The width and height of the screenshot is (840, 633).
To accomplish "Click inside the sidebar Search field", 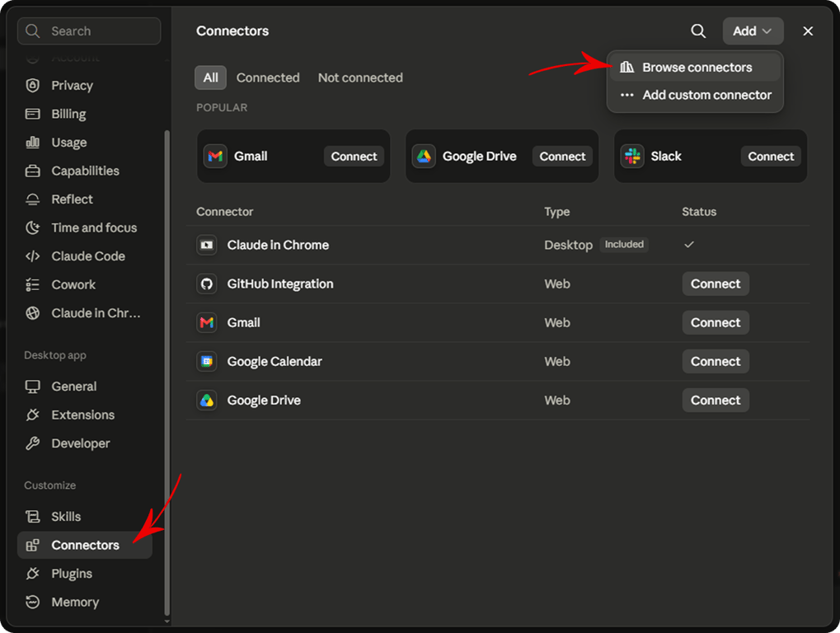I will click(x=89, y=31).
